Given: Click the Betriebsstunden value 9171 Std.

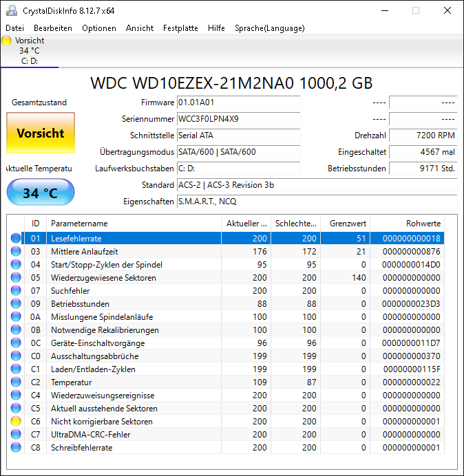Looking at the screenshot, I should (x=423, y=168).
